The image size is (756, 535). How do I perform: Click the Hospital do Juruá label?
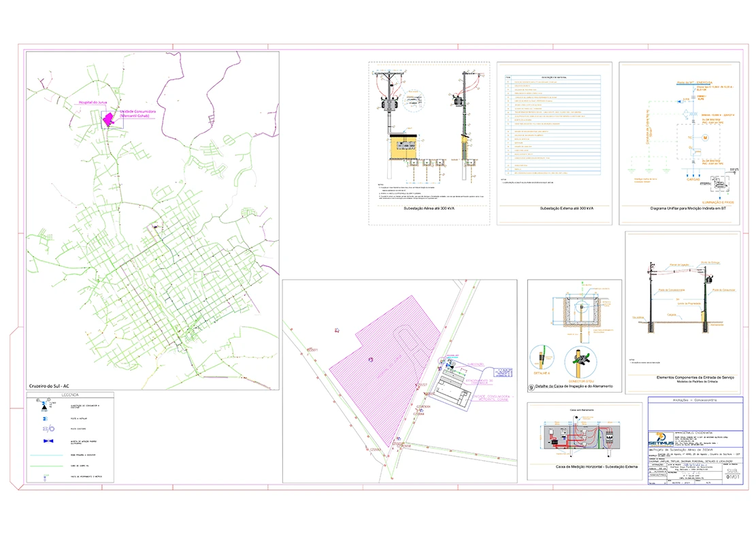[x=93, y=102]
